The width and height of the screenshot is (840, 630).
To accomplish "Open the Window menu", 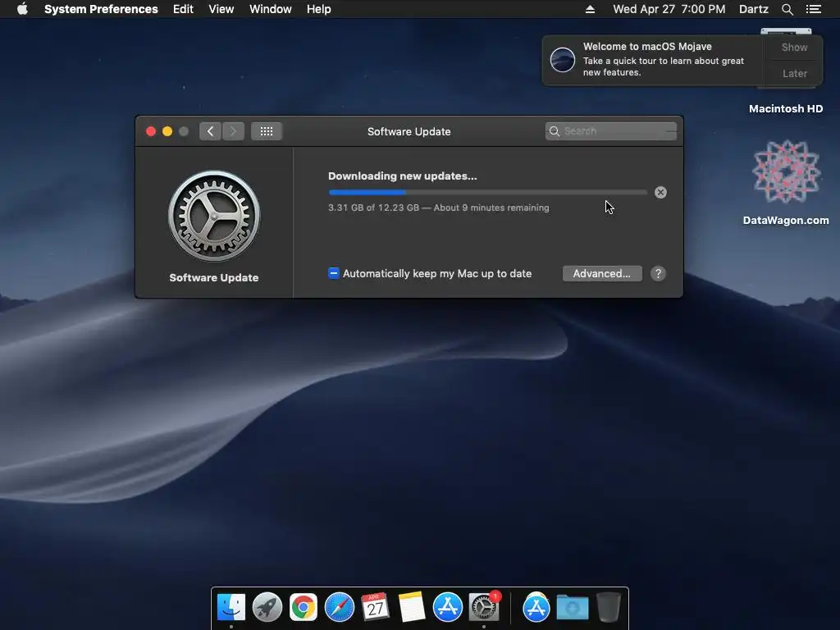I will pos(271,9).
